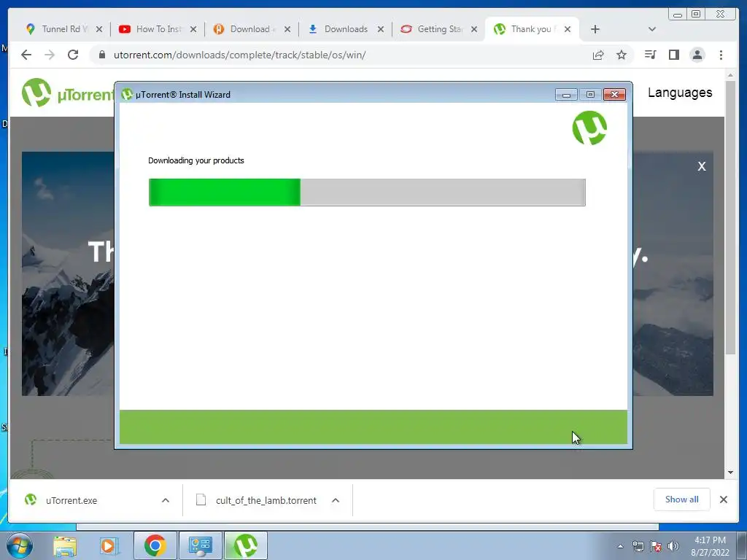Click the 'Downloading your products' text
Viewport: 747px width, 560px height.
(x=196, y=160)
